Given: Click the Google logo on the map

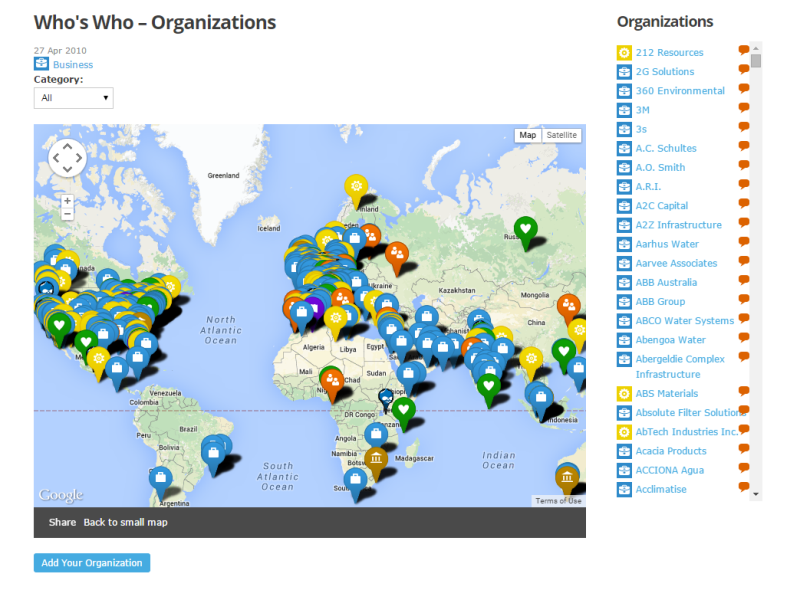Looking at the screenshot, I should pyautogui.click(x=61, y=494).
